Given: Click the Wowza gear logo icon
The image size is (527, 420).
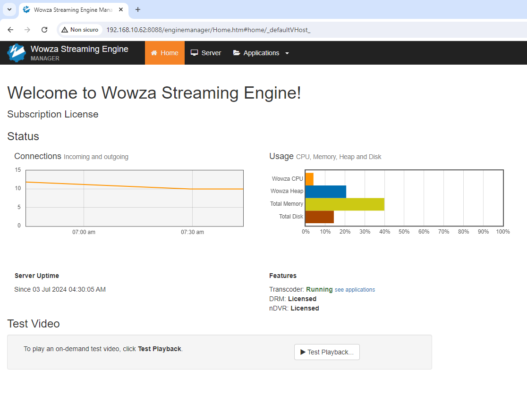Looking at the screenshot, I should 17,53.
